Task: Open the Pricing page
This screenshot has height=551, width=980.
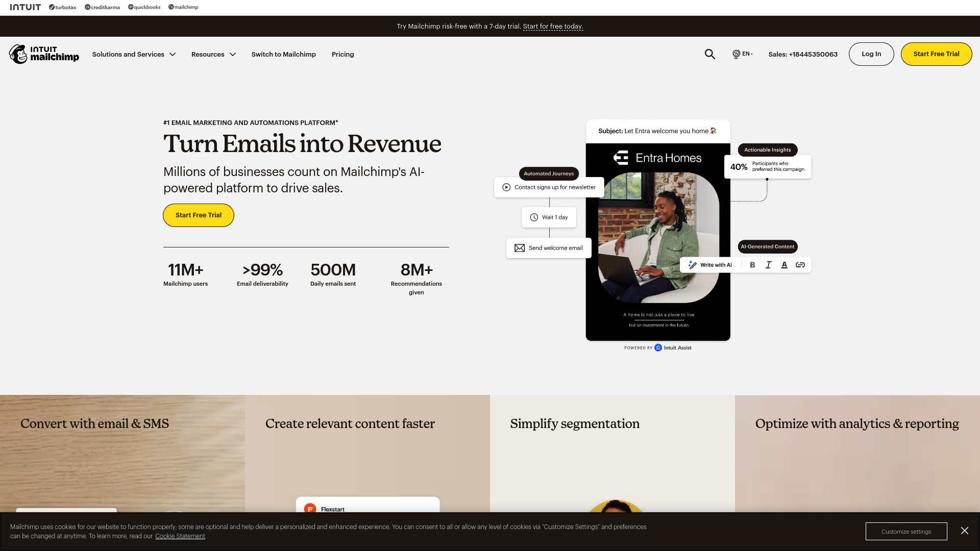Action: 342,54
